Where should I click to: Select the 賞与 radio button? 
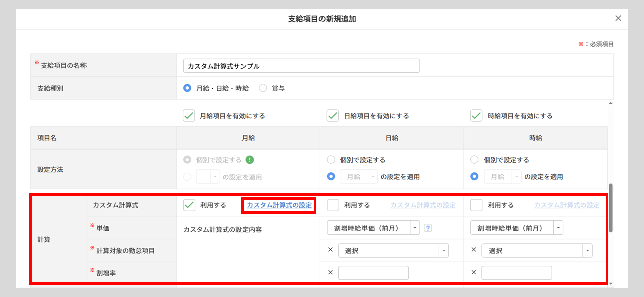coord(263,88)
